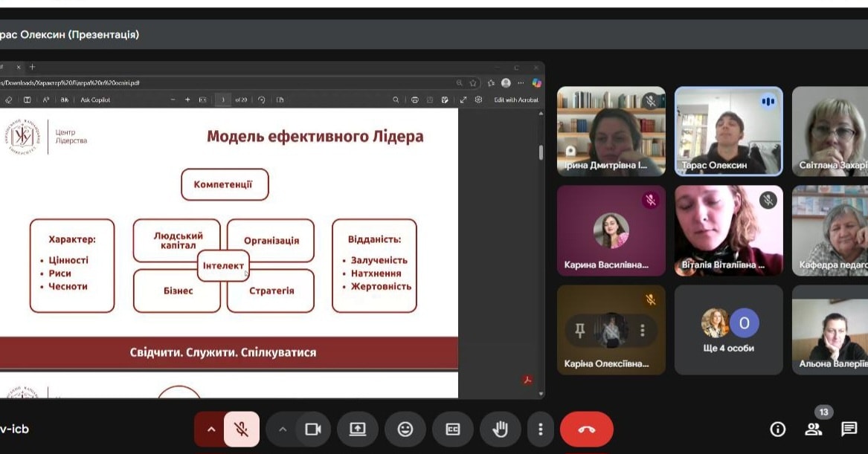Open browser profile avatar

click(506, 83)
